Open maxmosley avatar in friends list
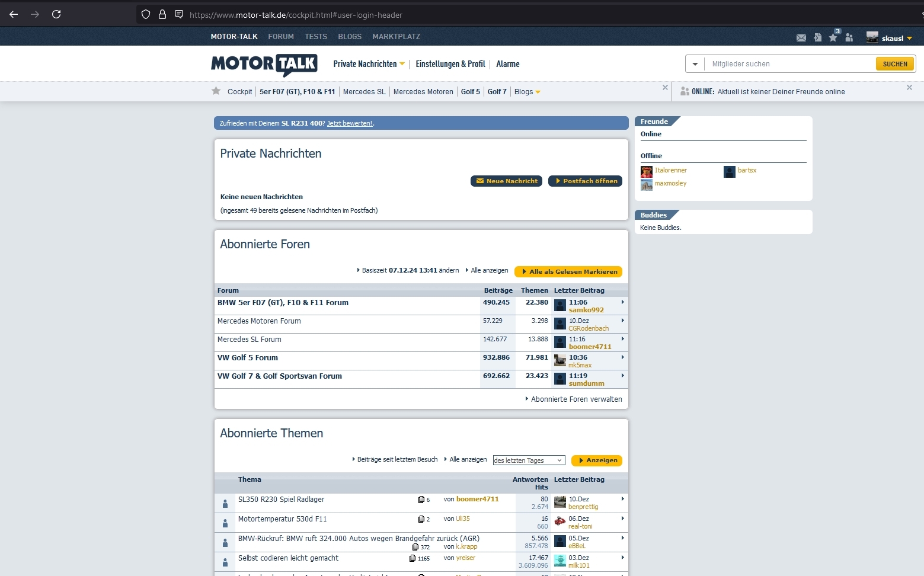Viewport: 924px width, 576px height. [647, 185]
